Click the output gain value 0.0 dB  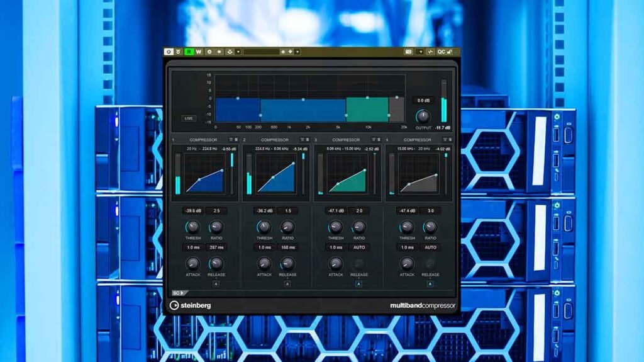point(423,100)
